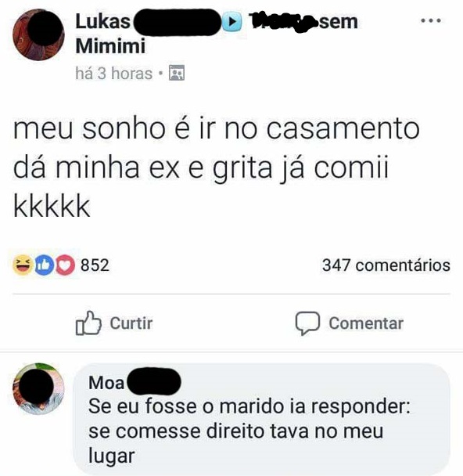Select the comment bubble starting 'Se eu fosse'

coord(262,419)
